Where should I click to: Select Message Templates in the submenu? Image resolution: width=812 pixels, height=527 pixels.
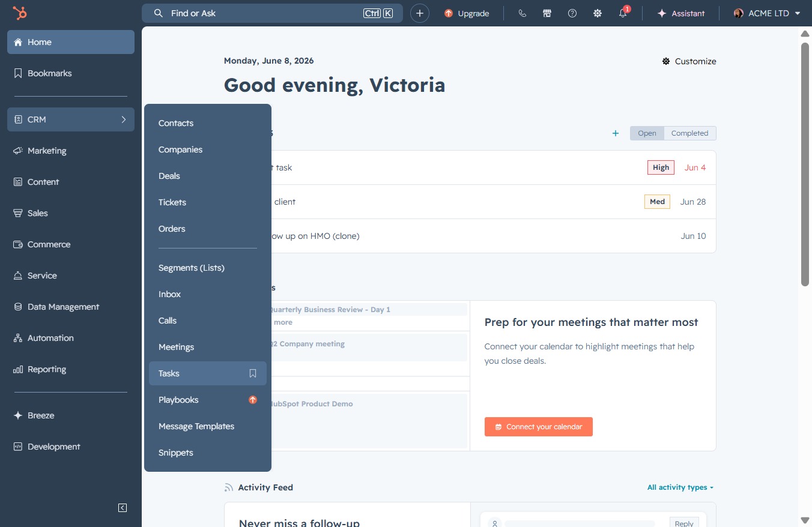click(x=208, y=426)
